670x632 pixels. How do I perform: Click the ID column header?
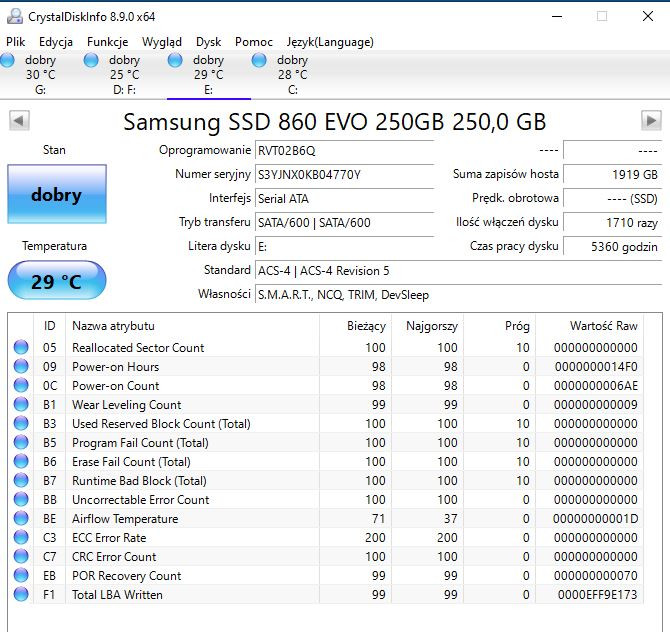50,326
